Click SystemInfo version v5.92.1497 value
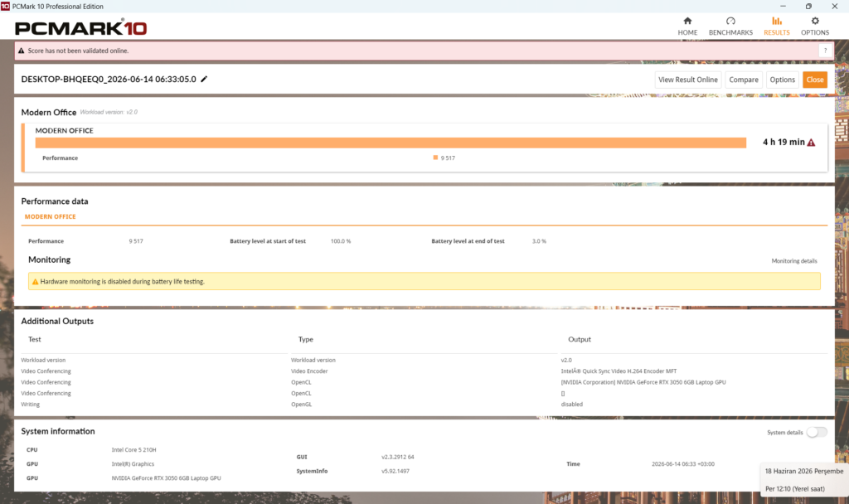The image size is (849, 504). 395,471
